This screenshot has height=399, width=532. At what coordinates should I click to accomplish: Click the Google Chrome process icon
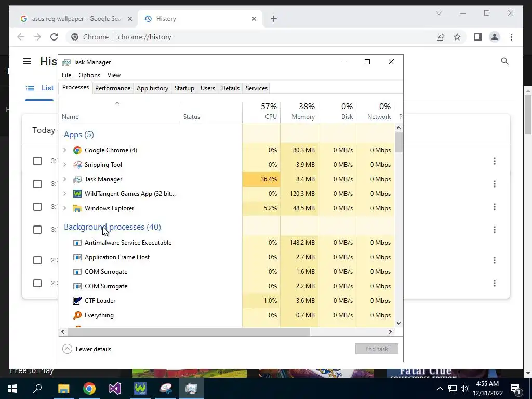click(x=77, y=150)
